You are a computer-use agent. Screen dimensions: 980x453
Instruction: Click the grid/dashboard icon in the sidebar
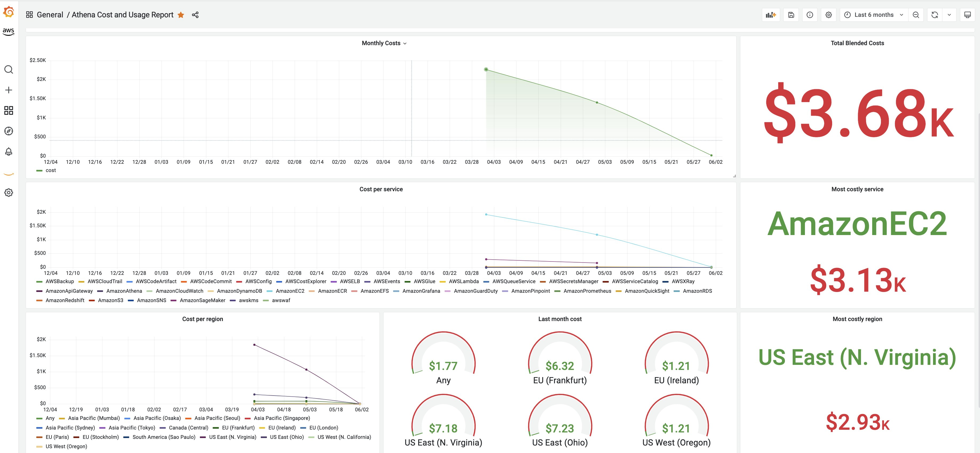[9, 111]
